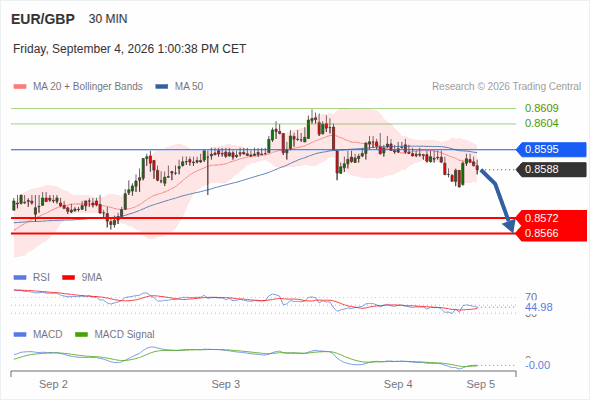Click the Sep 2 date axis label
Screen dimensions: 590x400
53,385
